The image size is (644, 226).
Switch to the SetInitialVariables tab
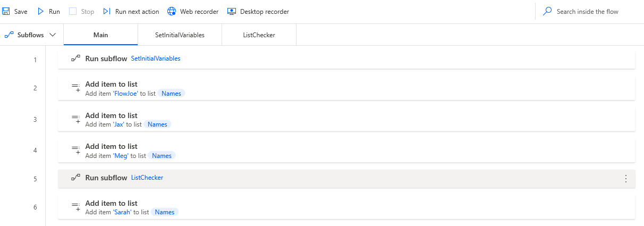[x=180, y=35]
